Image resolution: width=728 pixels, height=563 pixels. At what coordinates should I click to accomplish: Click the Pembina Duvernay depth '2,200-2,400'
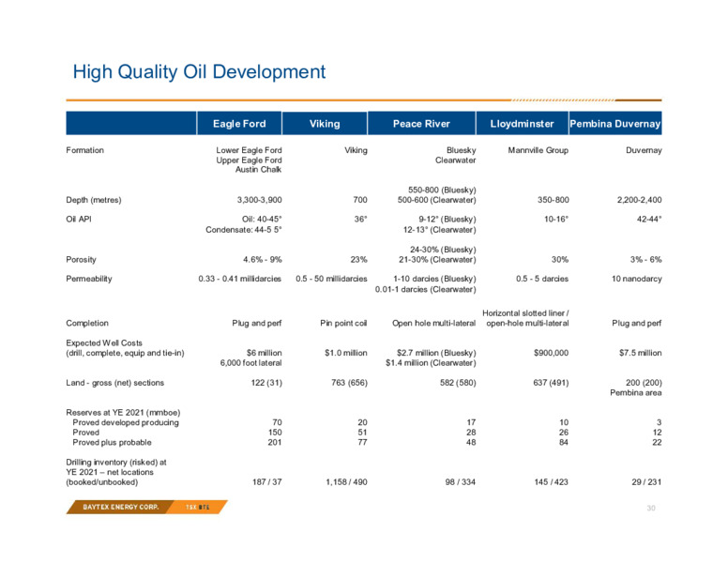(639, 200)
